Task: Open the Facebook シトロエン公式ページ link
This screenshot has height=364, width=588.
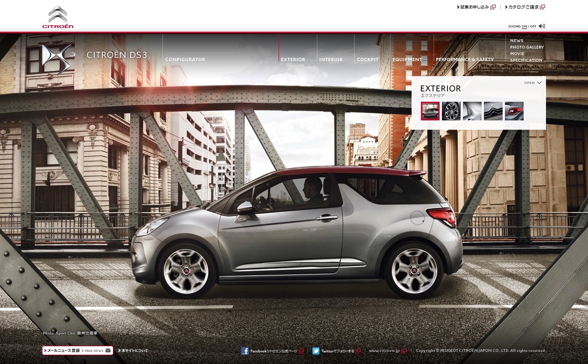Action: tap(274, 351)
